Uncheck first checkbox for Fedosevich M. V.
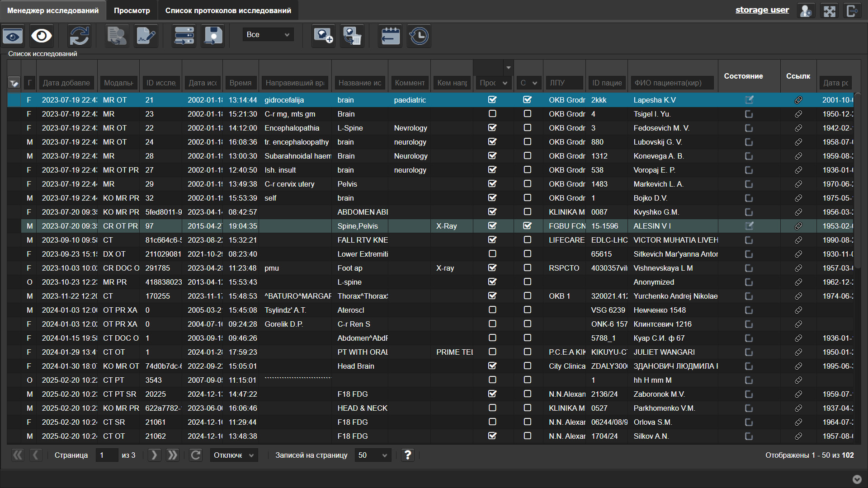868x488 pixels. click(x=492, y=128)
